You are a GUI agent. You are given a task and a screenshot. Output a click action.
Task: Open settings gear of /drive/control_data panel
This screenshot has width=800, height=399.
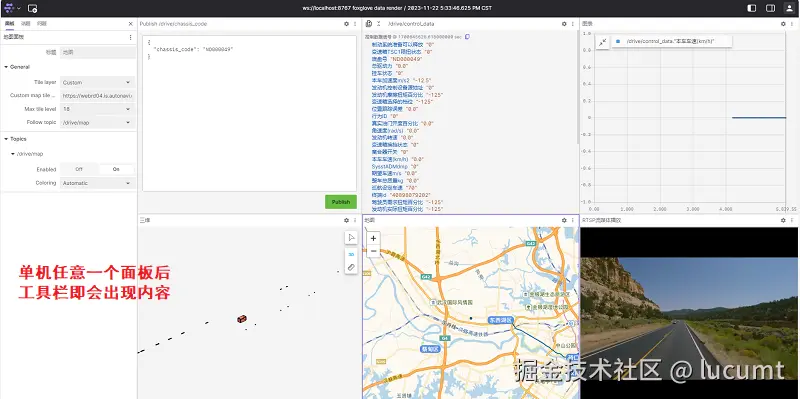pos(564,23)
